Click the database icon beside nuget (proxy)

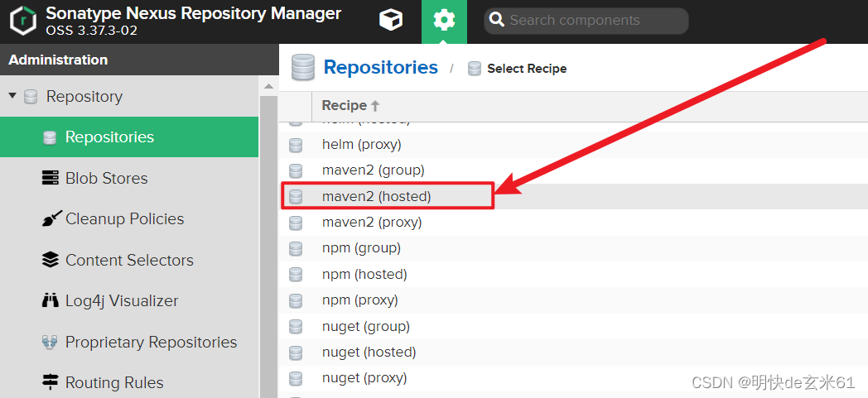click(297, 378)
